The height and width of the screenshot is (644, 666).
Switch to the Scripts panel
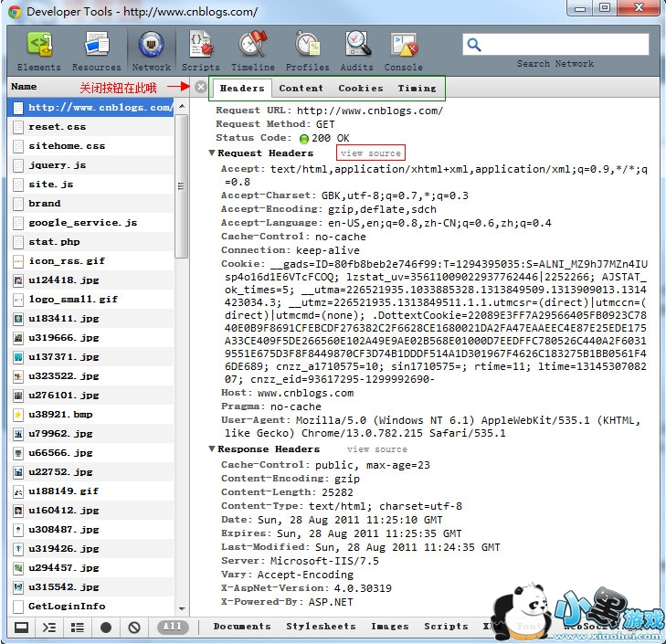pyautogui.click(x=200, y=50)
